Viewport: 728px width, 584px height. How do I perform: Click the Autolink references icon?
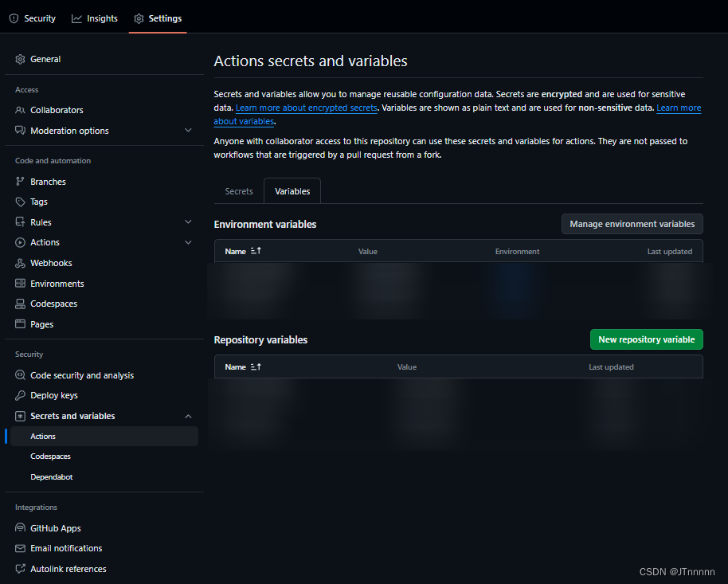tap(20, 569)
